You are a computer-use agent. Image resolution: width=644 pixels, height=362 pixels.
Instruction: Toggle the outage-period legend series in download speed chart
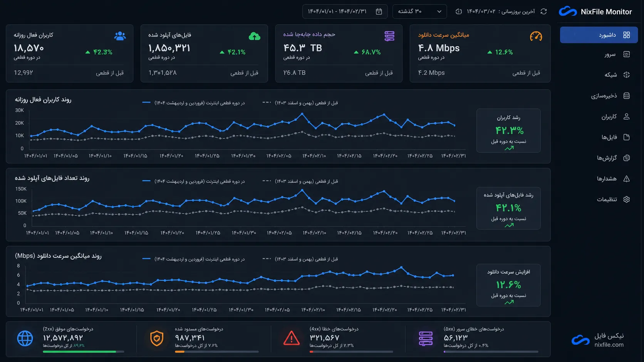point(193,259)
